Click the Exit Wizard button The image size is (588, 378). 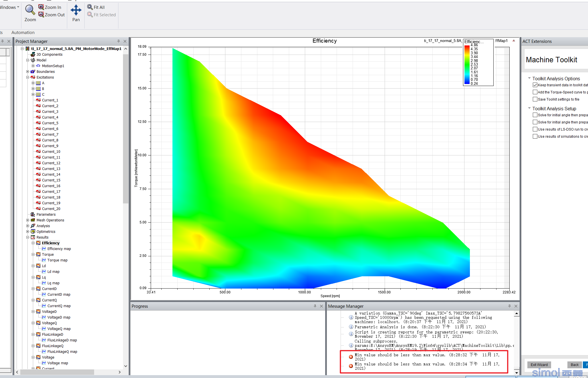[x=539, y=365]
